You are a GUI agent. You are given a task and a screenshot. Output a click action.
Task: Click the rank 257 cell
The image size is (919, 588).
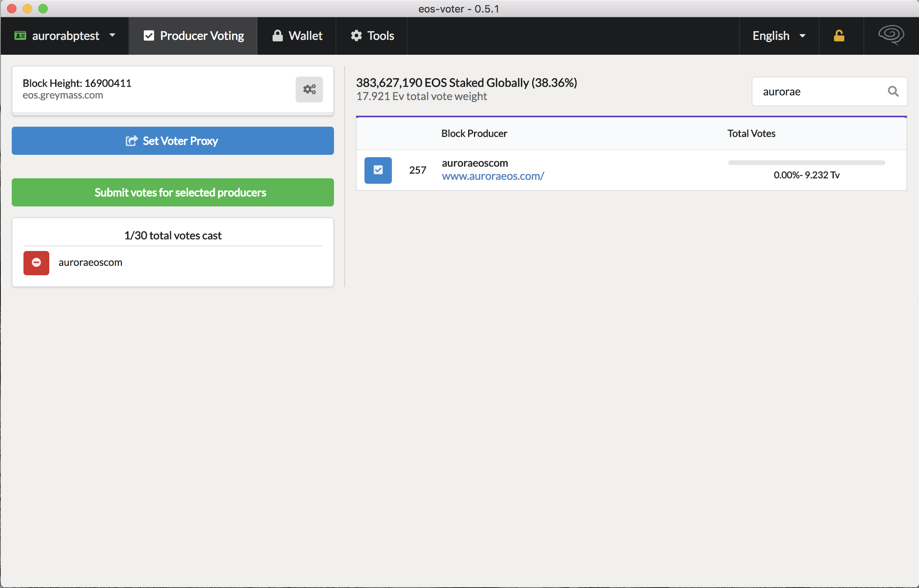(418, 170)
